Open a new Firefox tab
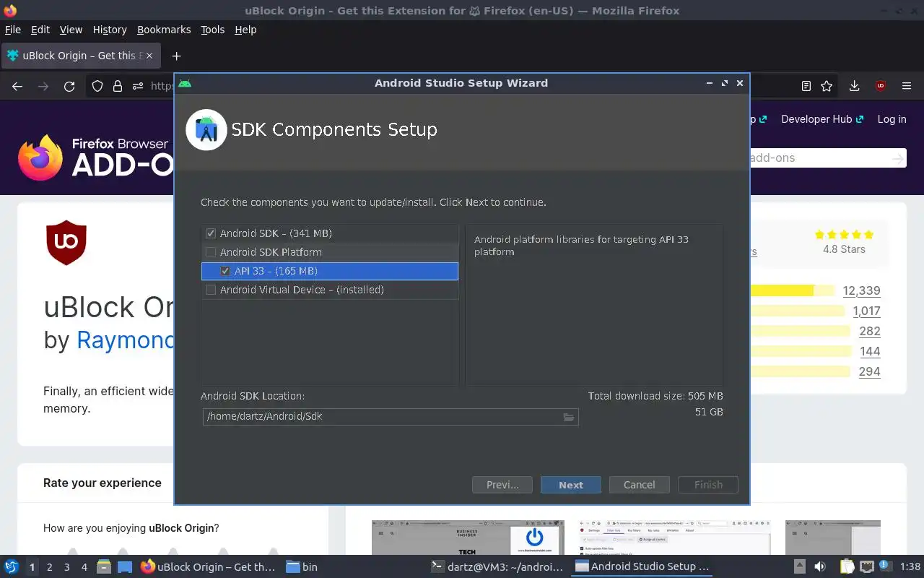Screen dimensions: 924x578 176,56
